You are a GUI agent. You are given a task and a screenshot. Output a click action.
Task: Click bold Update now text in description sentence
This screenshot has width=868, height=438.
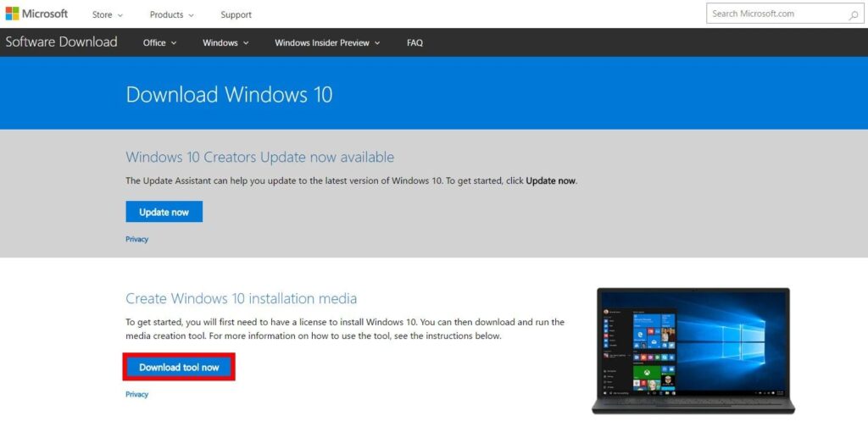pyautogui.click(x=550, y=181)
